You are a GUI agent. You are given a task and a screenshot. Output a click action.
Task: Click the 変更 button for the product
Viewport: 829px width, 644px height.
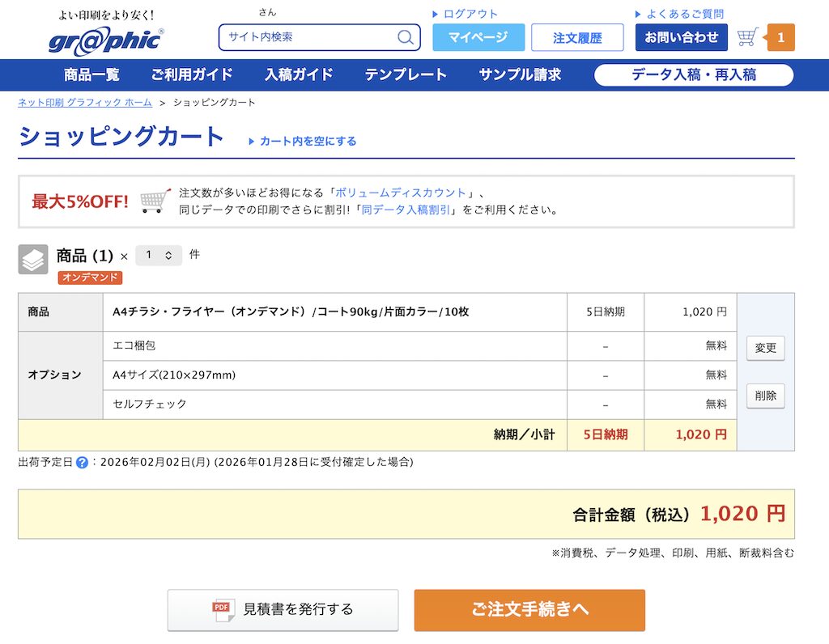(765, 348)
